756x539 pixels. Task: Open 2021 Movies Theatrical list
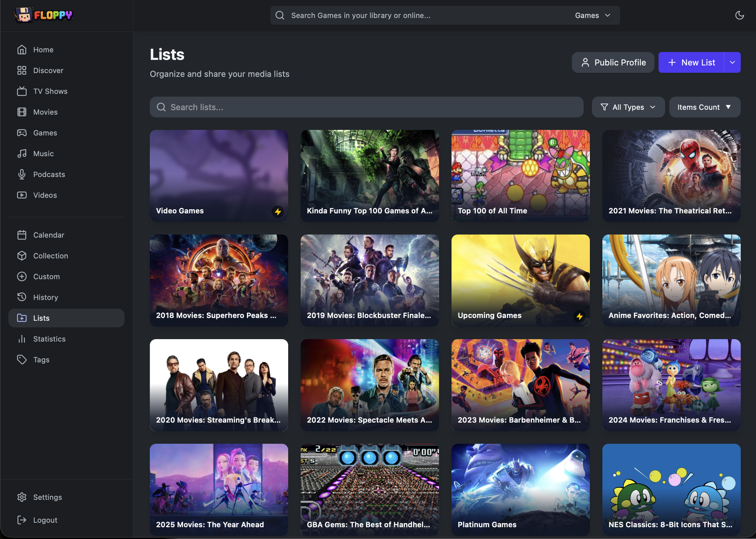(671, 176)
